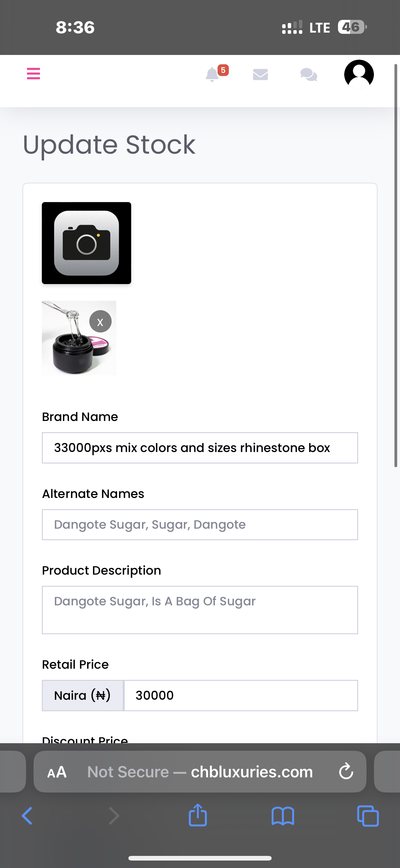Viewport: 400px width, 868px height.
Task: Go back with Safari back arrow
Action: pos(27,816)
